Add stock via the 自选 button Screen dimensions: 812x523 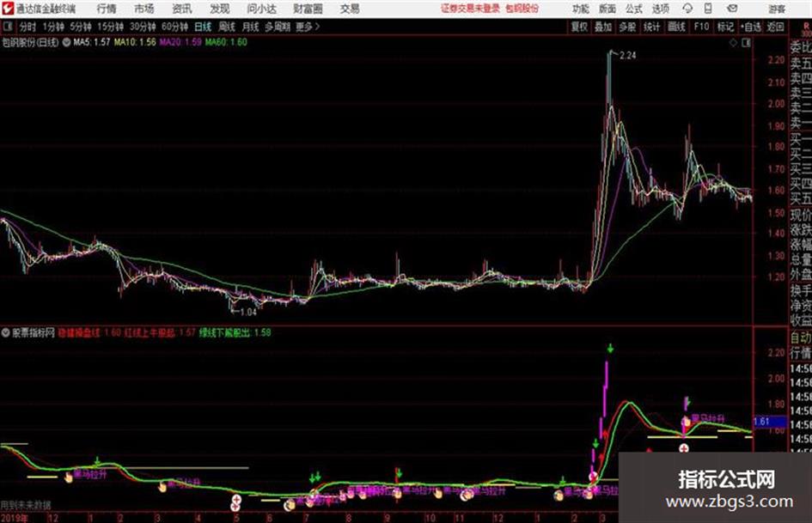pyautogui.click(x=751, y=27)
